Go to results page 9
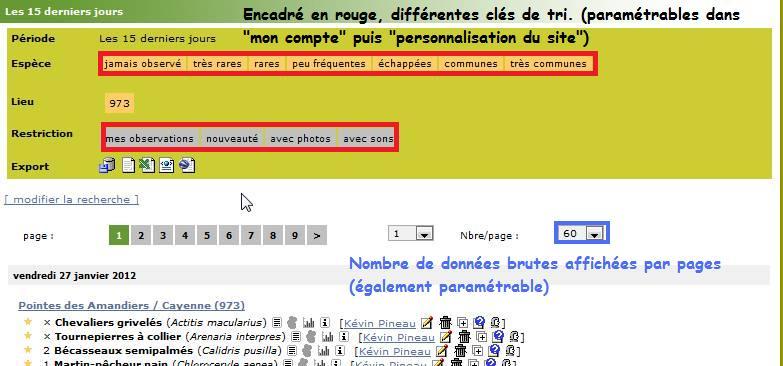This screenshot has height=366, width=783. pos(295,235)
